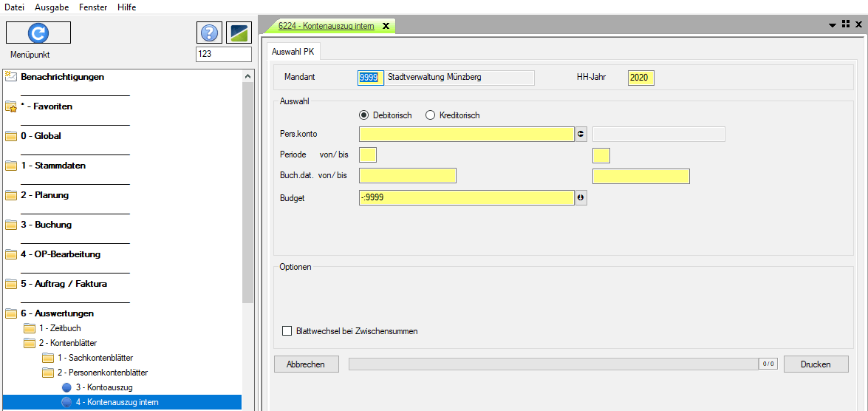This screenshot has width=868, height=411.
Task: Click the tile windows grid icon
Action: 845,25
